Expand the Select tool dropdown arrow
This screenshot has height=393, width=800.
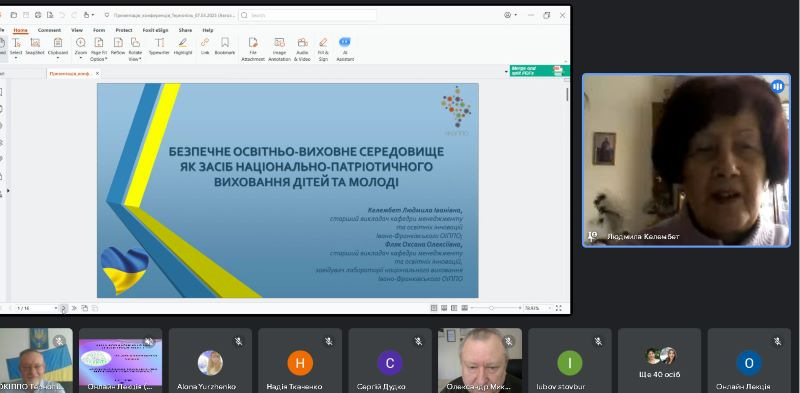pos(16,58)
